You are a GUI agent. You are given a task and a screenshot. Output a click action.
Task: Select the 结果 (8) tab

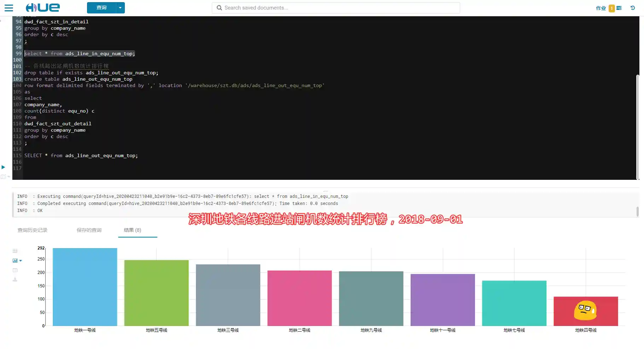point(133,230)
